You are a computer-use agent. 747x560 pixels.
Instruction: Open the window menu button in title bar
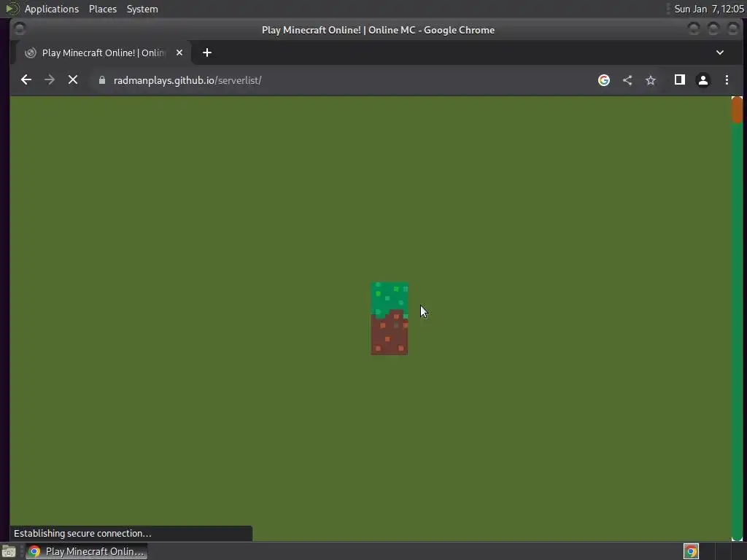pos(20,29)
